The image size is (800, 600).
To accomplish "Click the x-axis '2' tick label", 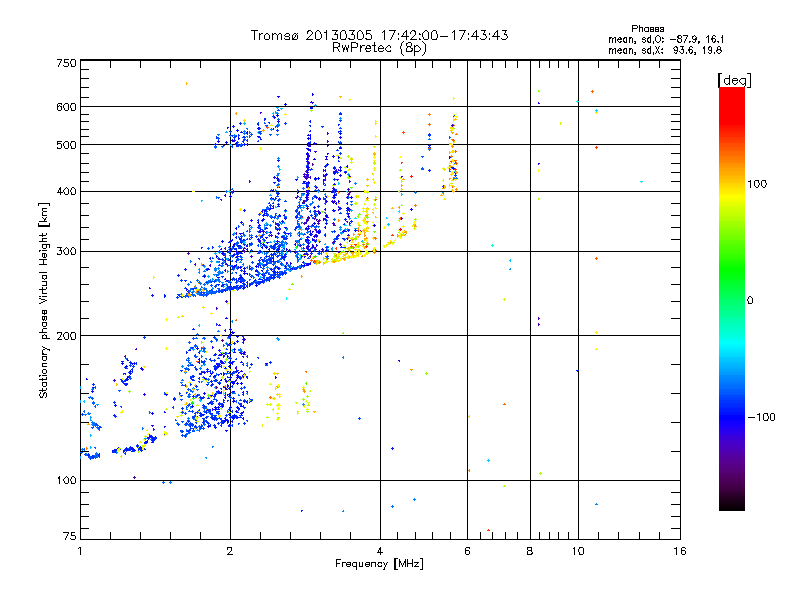I will [230, 551].
